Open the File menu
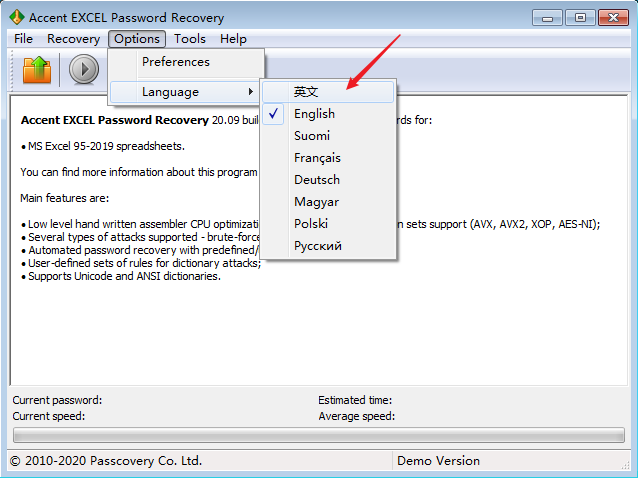Screen dimensions: 638x478 (x=24, y=39)
